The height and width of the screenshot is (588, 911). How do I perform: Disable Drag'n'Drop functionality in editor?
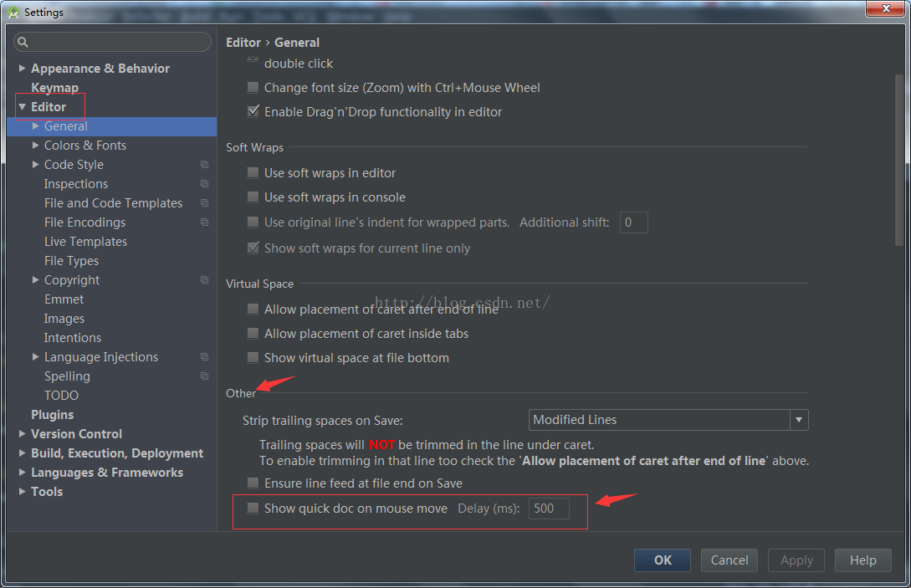253,111
